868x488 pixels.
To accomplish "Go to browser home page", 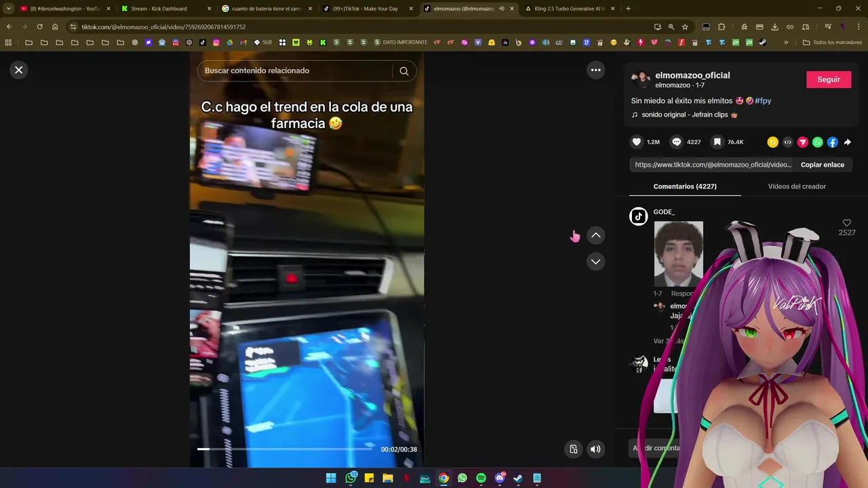I will tap(55, 26).
